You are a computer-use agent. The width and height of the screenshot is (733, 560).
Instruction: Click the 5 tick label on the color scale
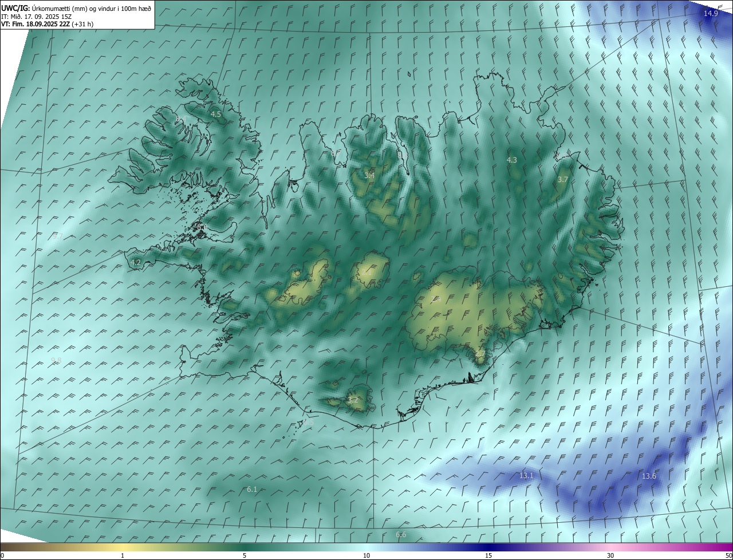245,556
